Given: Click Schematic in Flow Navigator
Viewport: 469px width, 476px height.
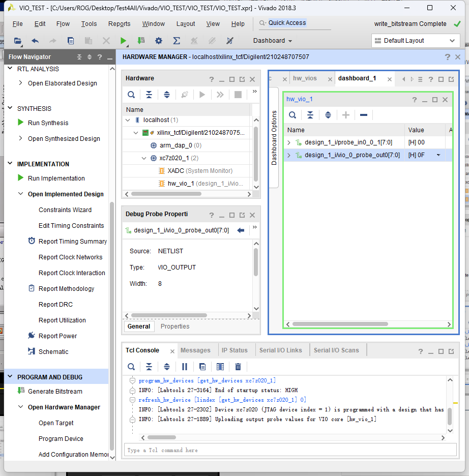Looking at the screenshot, I should point(53,352).
